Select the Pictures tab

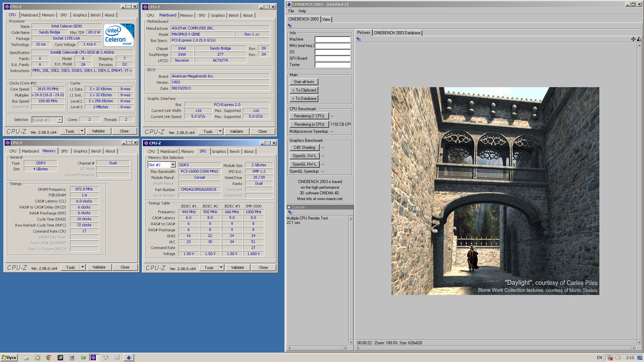(x=364, y=33)
